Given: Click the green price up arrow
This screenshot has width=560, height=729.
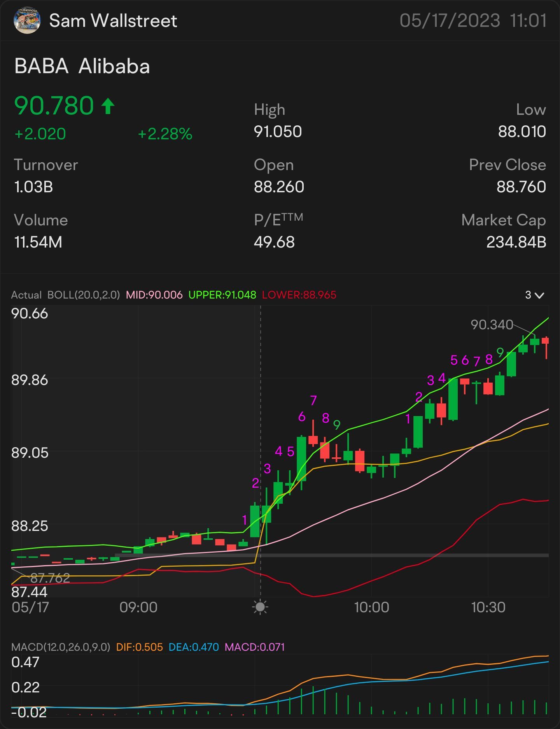Looking at the screenshot, I should pyautogui.click(x=108, y=106).
